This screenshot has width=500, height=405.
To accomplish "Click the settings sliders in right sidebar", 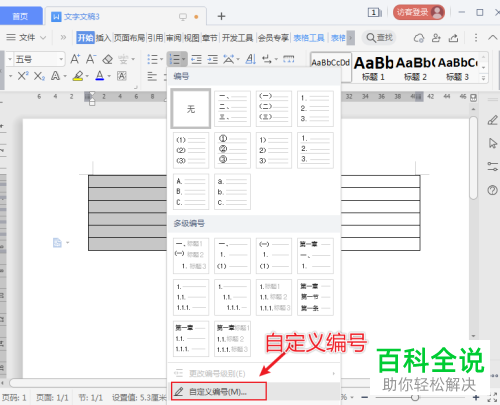I will (x=492, y=166).
